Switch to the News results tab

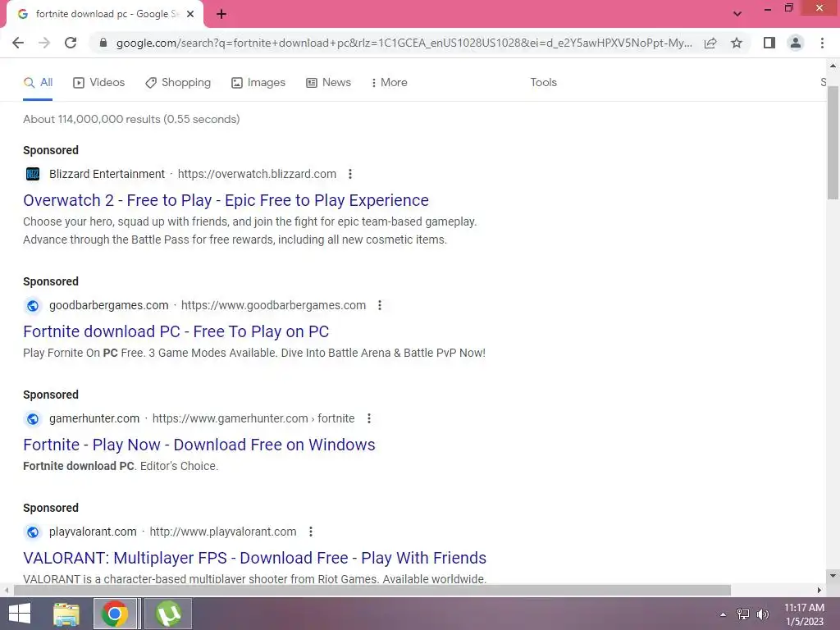[328, 83]
